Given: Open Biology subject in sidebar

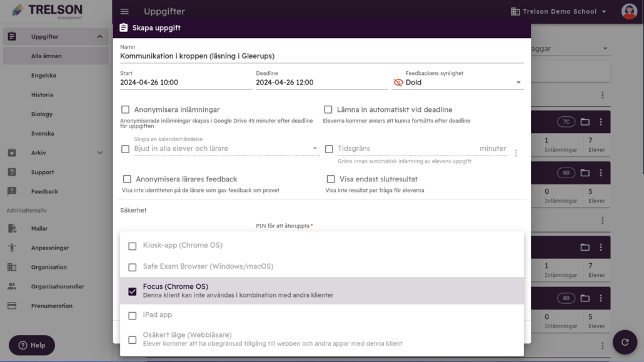Looking at the screenshot, I should 42,114.
